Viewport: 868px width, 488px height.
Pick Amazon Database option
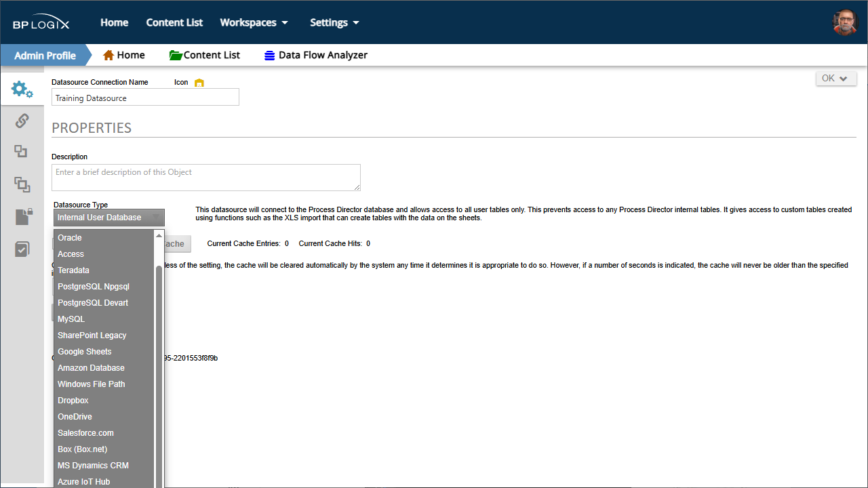pyautogui.click(x=104, y=368)
